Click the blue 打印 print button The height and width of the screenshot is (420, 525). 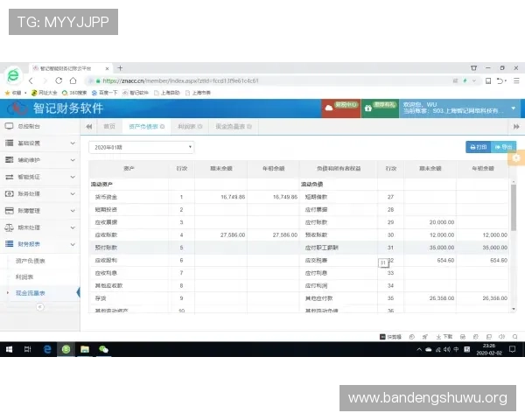click(478, 147)
